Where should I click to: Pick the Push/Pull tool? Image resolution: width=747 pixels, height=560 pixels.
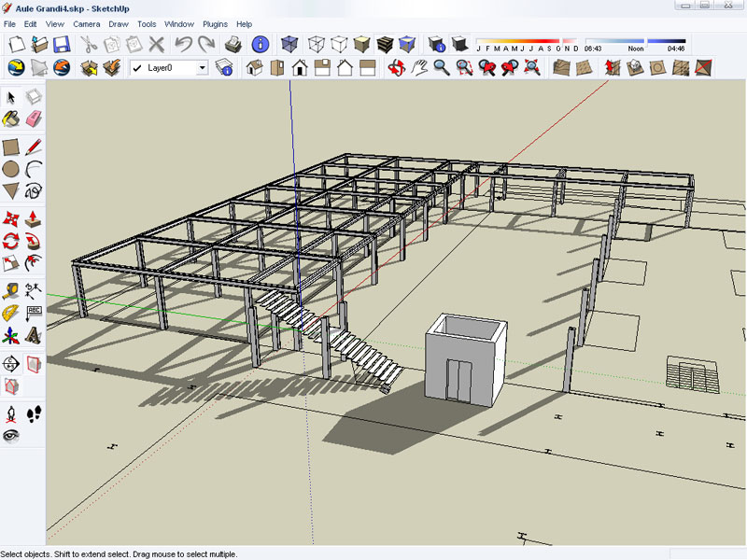tap(34, 218)
